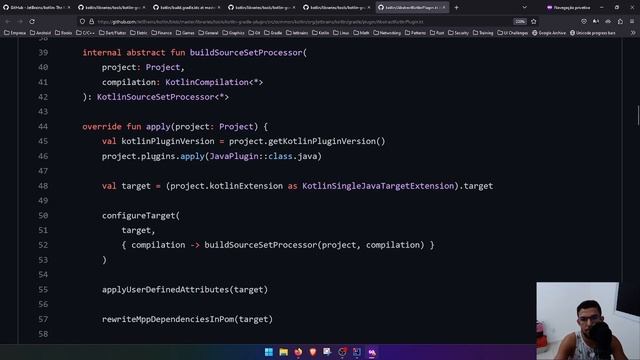Click line number 52 in code gutter
Viewport: 640px width, 360px height.
[43, 245]
